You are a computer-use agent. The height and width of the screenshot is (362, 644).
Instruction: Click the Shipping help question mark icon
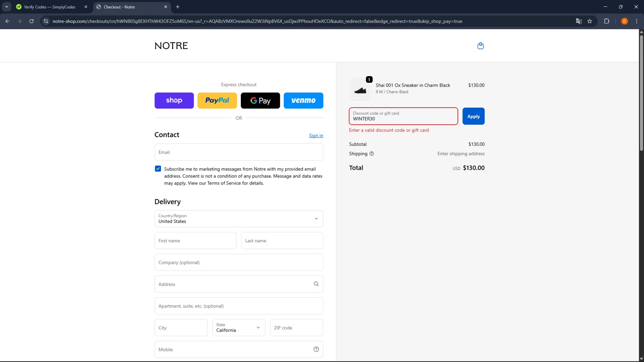(372, 154)
